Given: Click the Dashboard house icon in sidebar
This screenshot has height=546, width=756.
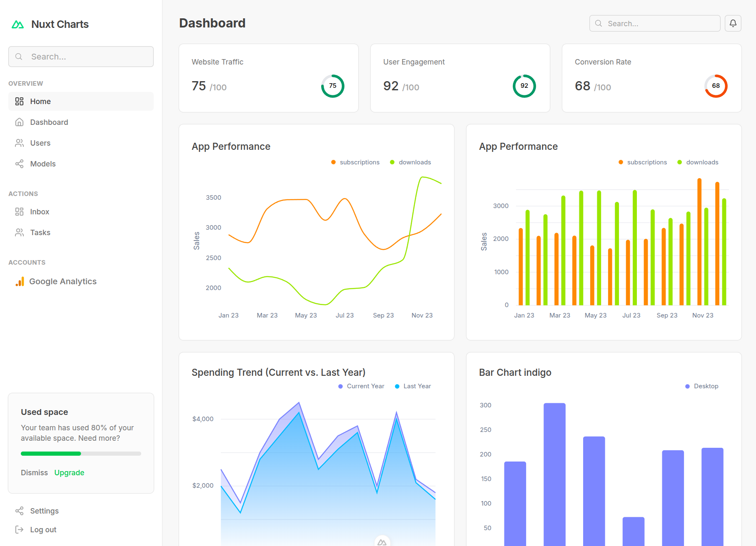Looking at the screenshot, I should click(x=19, y=122).
